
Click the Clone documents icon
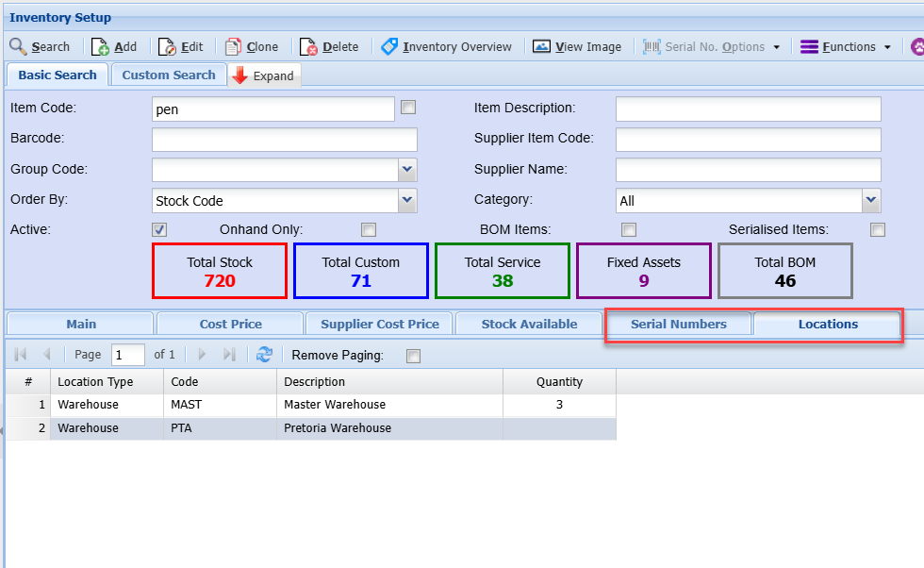pos(234,46)
